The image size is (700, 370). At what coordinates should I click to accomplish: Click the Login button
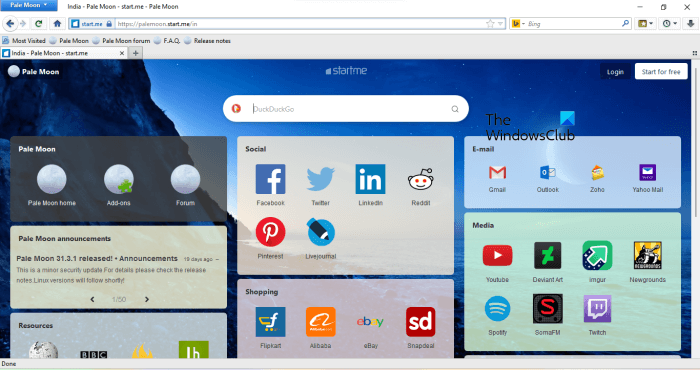[x=615, y=71]
